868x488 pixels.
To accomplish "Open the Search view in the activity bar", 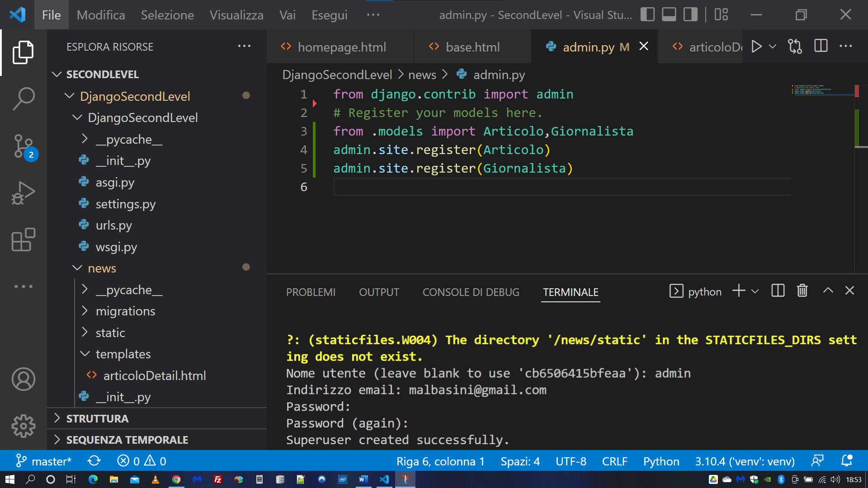I will (23, 99).
